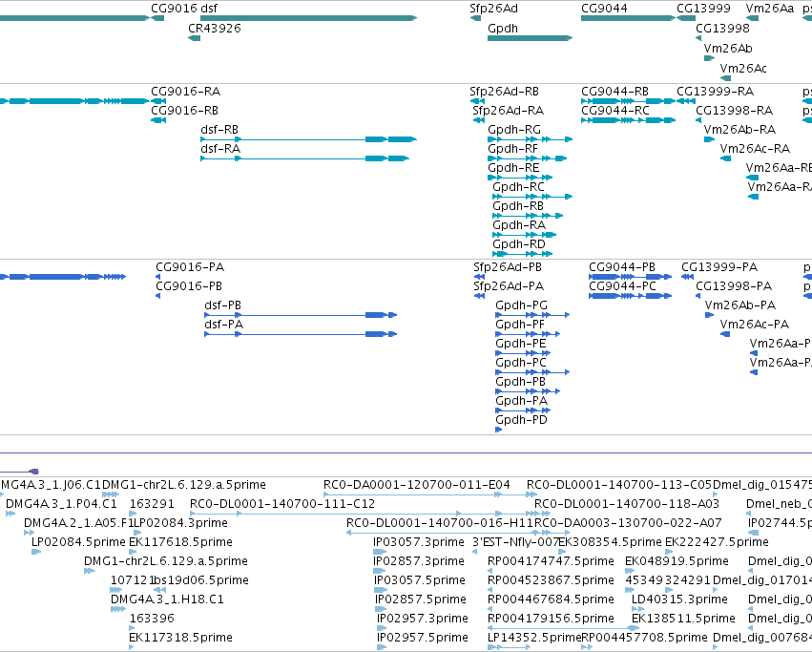The height and width of the screenshot is (652, 812).
Task: Pick the Gpdh-RD transcript
Action: tap(523, 254)
